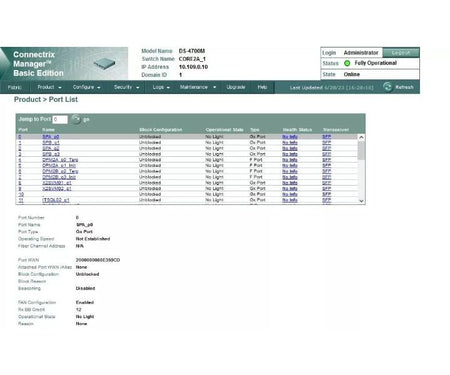Open the port name link in row 1

(x=51, y=142)
